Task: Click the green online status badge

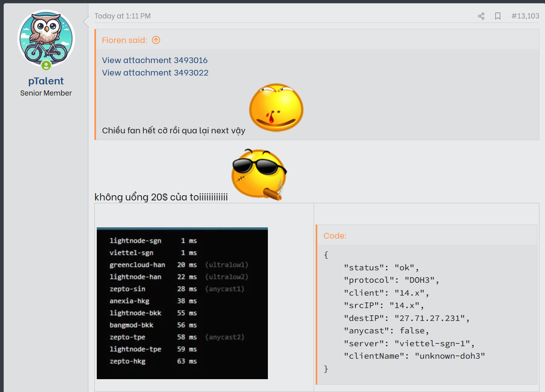Action: (46, 65)
